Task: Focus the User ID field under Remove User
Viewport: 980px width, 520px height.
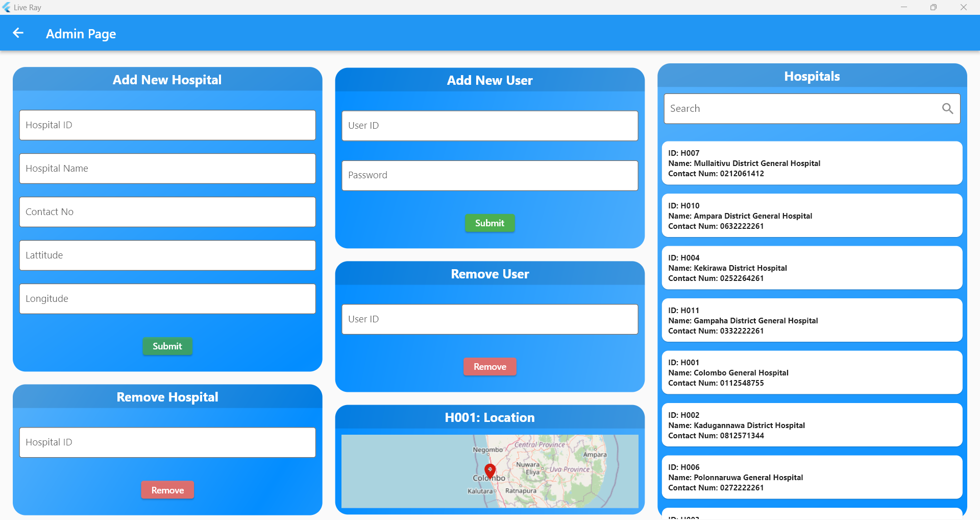Action: (x=490, y=319)
